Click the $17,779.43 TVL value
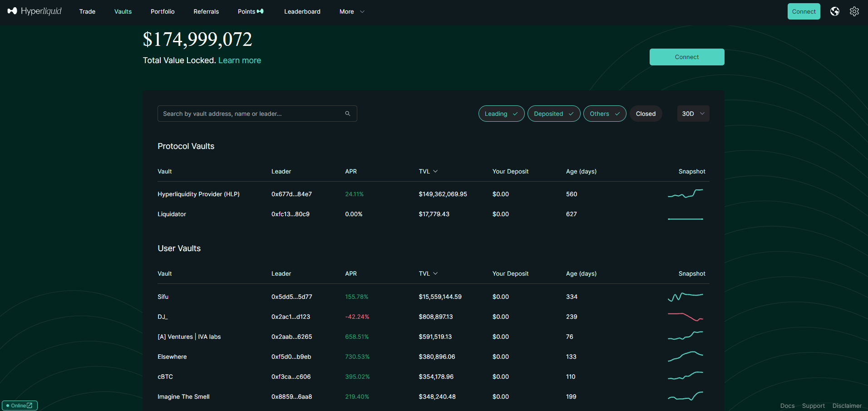868x411 pixels. (434, 214)
